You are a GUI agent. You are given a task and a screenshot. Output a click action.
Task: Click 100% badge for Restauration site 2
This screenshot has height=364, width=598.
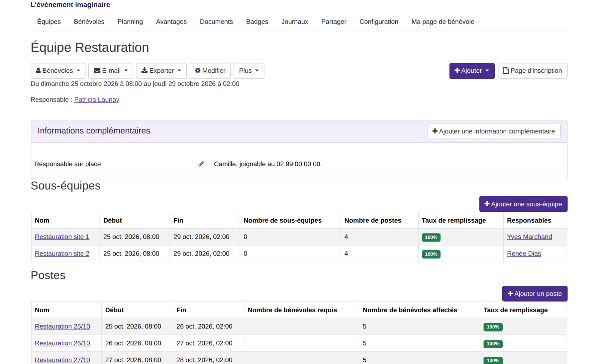431,254
